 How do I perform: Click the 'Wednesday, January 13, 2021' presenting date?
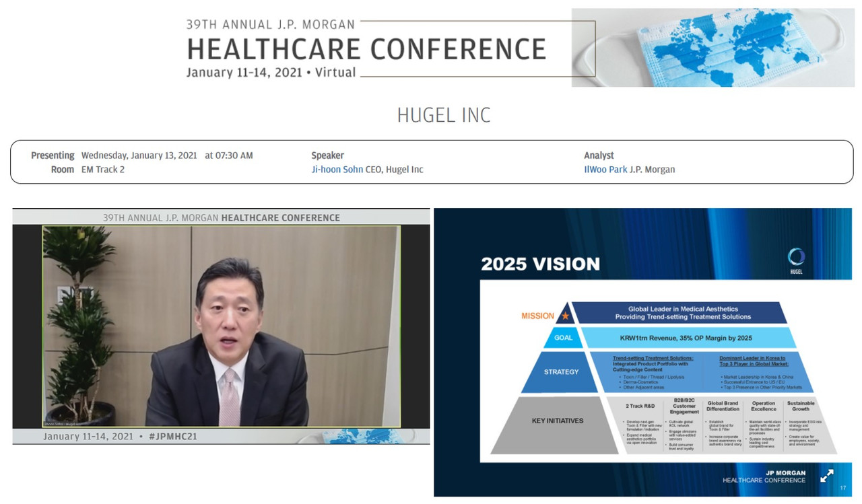coord(139,155)
